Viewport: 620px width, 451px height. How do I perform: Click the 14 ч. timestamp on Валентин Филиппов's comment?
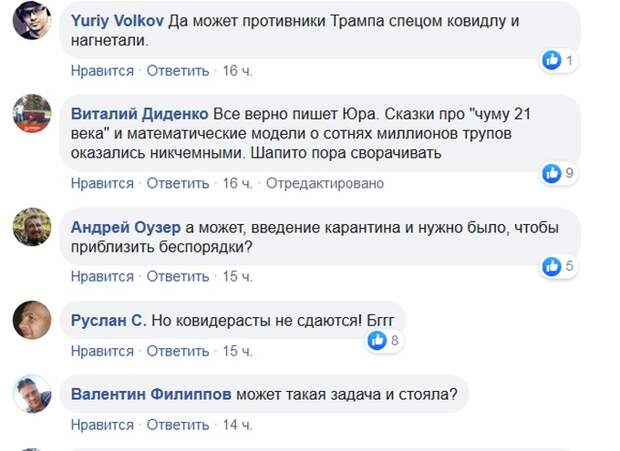[x=237, y=425]
